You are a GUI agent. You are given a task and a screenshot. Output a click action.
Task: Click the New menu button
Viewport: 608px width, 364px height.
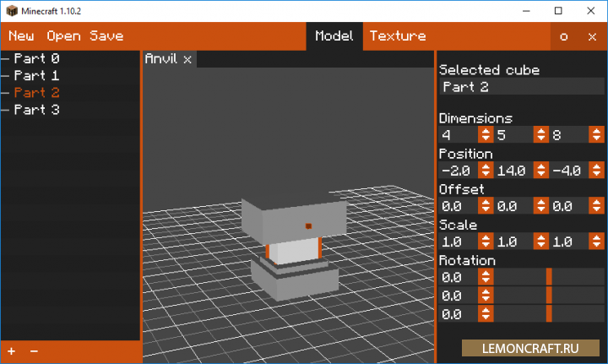coord(21,36)
